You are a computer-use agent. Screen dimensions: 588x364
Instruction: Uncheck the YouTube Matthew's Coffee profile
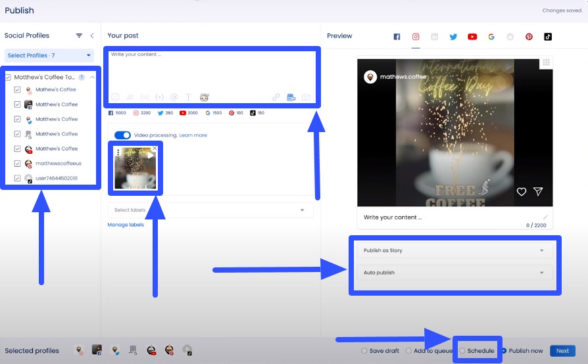click(17, 148)
